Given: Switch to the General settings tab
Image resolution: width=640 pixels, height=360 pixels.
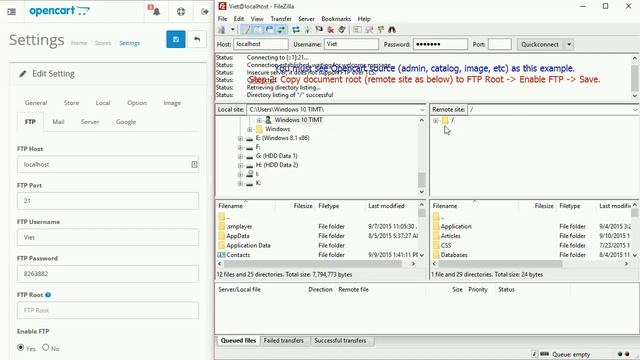Looking at the screenshot, I should [x=36, y=103].
